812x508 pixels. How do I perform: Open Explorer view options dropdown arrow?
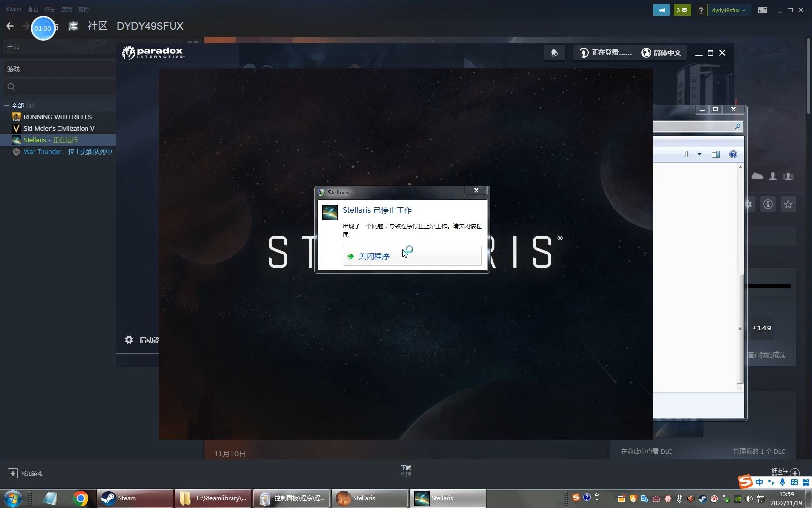pyautogui.click(x=699, y=154)
